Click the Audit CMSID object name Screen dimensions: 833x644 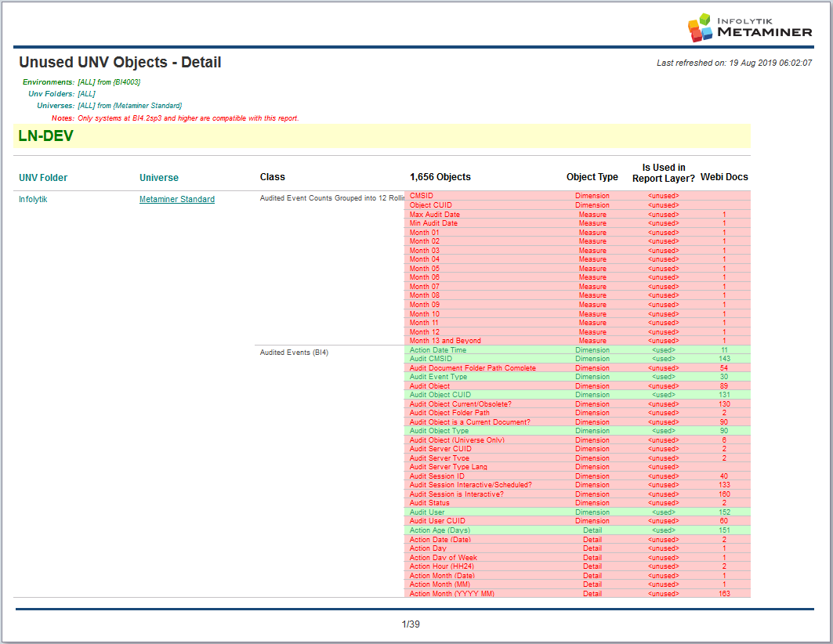click(x=431, y=359)
